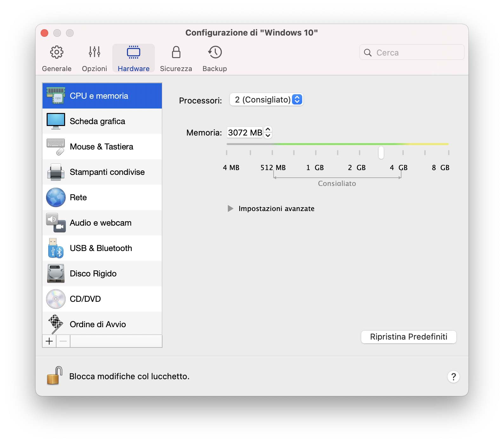Image resolution: width=504 pixels, height=443 pixels.
Task: Open the Processori dropdown
Action: click(x=266, y=100)
